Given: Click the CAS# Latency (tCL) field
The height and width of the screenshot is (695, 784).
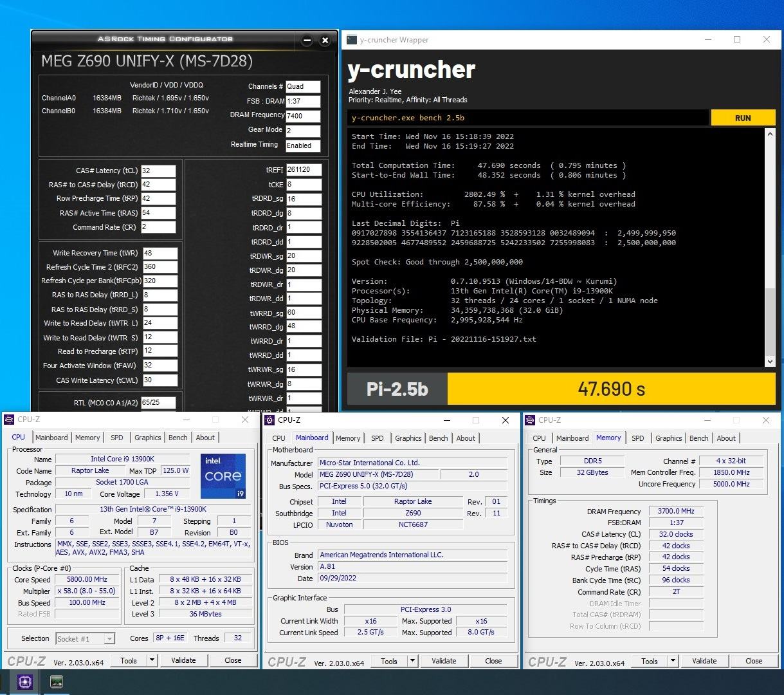Looking at the screenshot, I should 158,171.
